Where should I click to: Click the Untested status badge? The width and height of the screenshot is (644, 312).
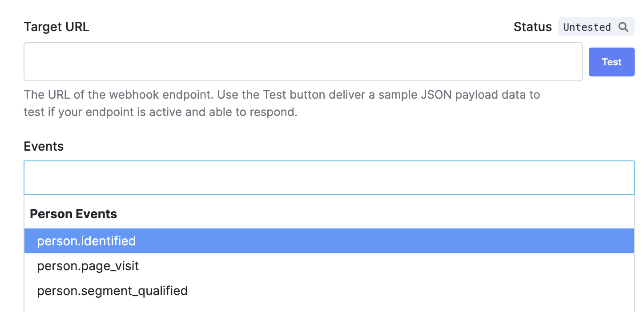[x=596, y=27]
